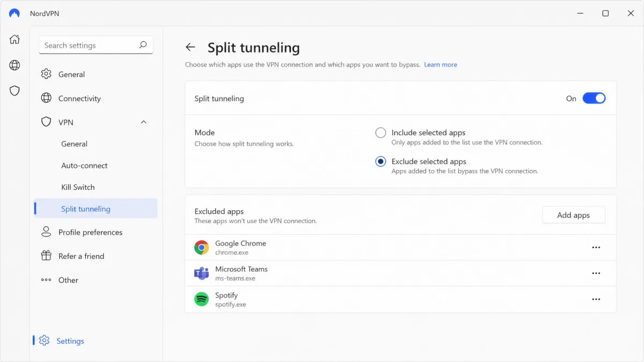Focus the Search settings field
Image resolution: width=644 pixels, height=362 pixels.
coord(96,45)
